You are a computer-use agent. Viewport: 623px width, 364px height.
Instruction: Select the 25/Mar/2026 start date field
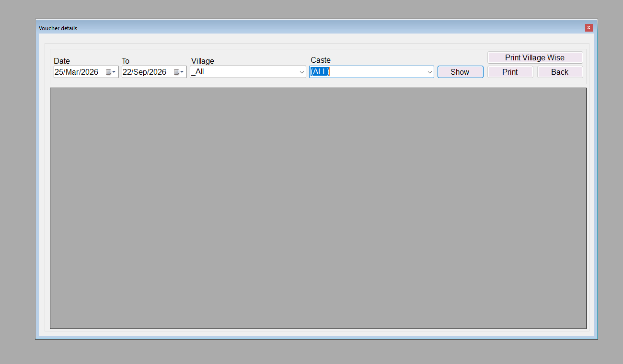pos(86,72)
